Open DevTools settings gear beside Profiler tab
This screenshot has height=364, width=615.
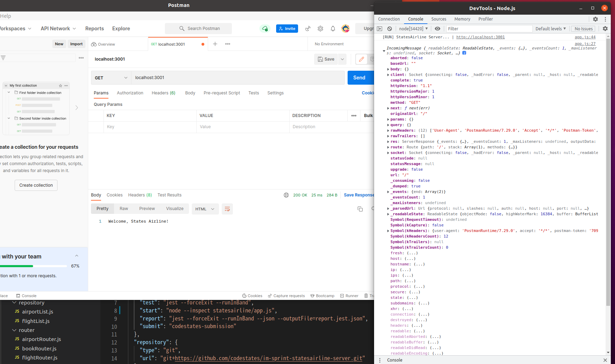coord(595,19)
